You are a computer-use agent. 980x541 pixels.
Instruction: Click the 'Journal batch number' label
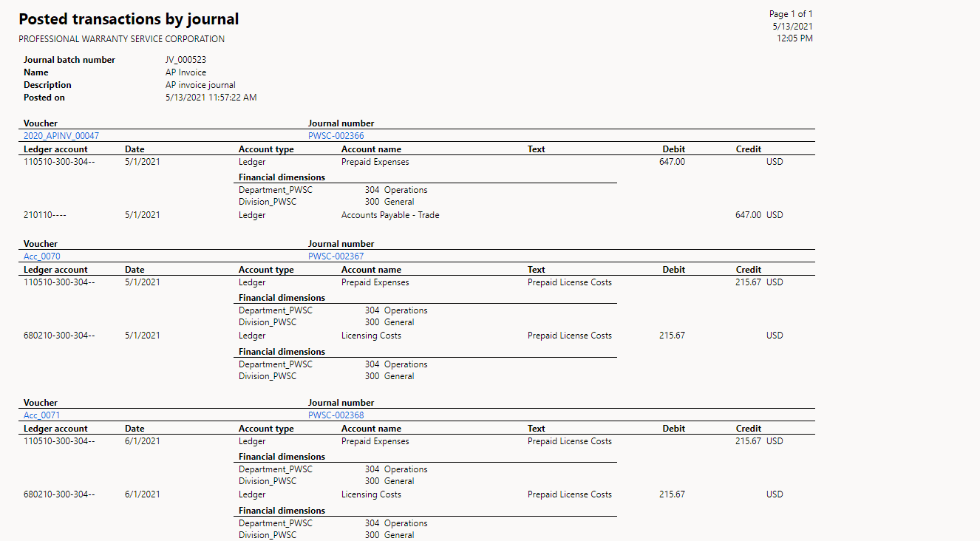click(69, 60)
